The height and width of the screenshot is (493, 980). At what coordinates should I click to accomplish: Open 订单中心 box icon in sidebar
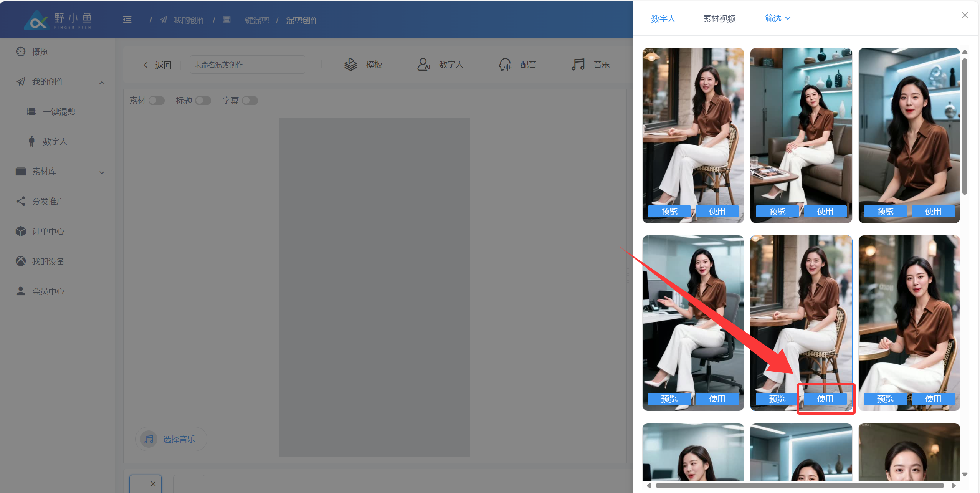point(21,231)
